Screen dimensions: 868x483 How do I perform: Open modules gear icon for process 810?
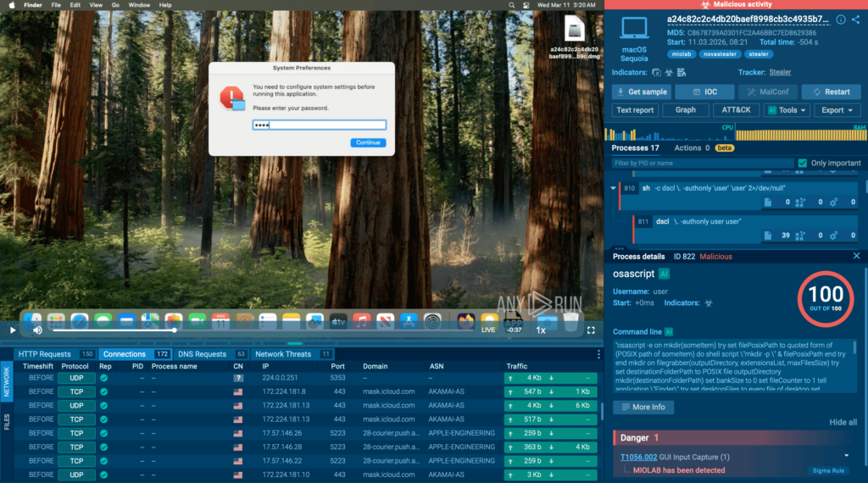(x=834, y=203)
